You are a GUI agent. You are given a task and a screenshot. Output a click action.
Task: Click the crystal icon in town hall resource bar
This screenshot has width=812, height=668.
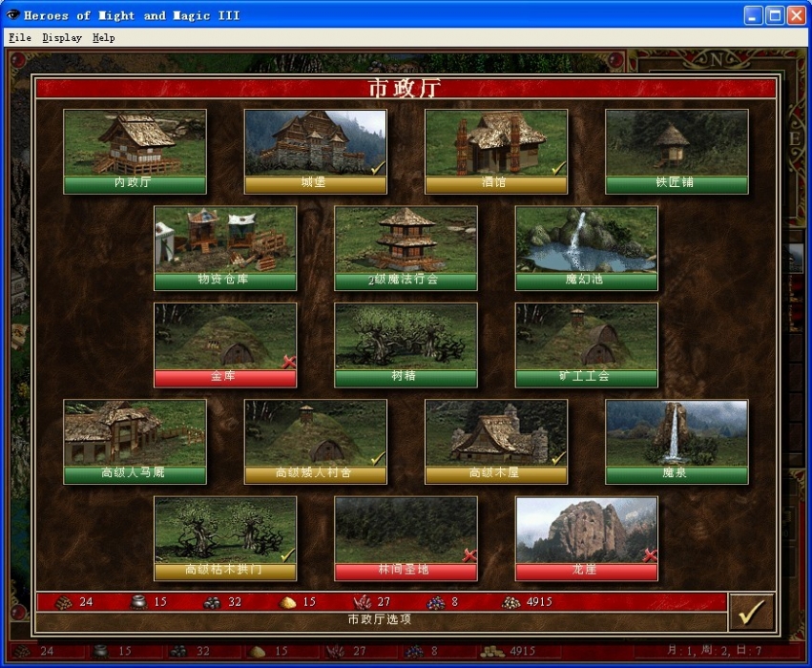pos(362,602)
